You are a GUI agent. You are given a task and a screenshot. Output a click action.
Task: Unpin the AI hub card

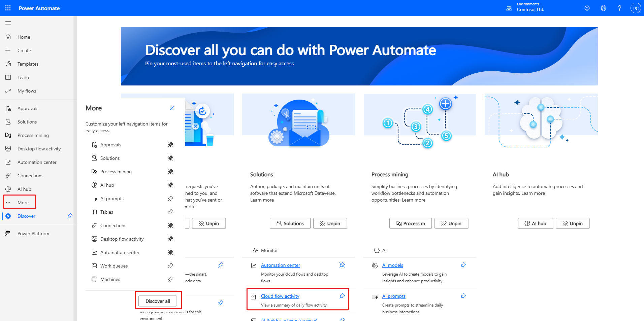(572, 223)
